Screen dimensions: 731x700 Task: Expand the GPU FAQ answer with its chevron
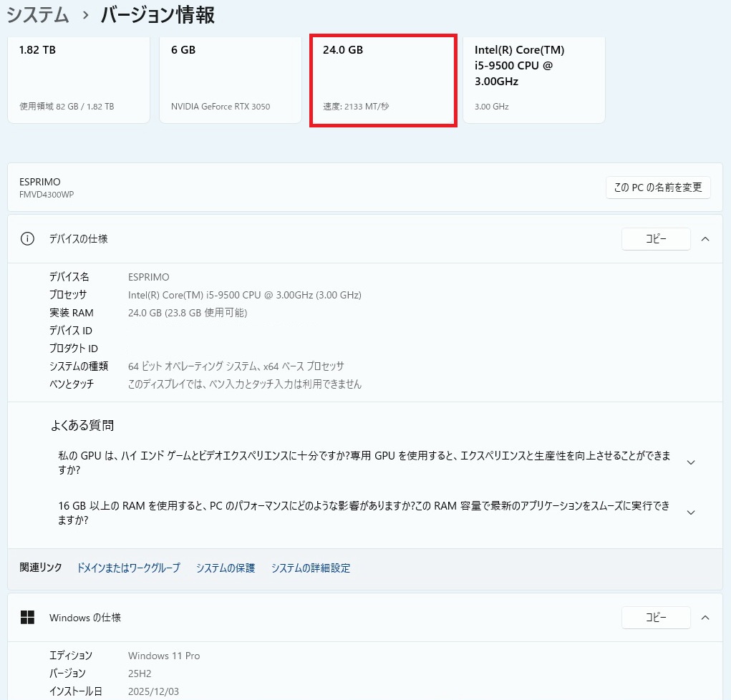pyautogui.click(x=691, y=462)
